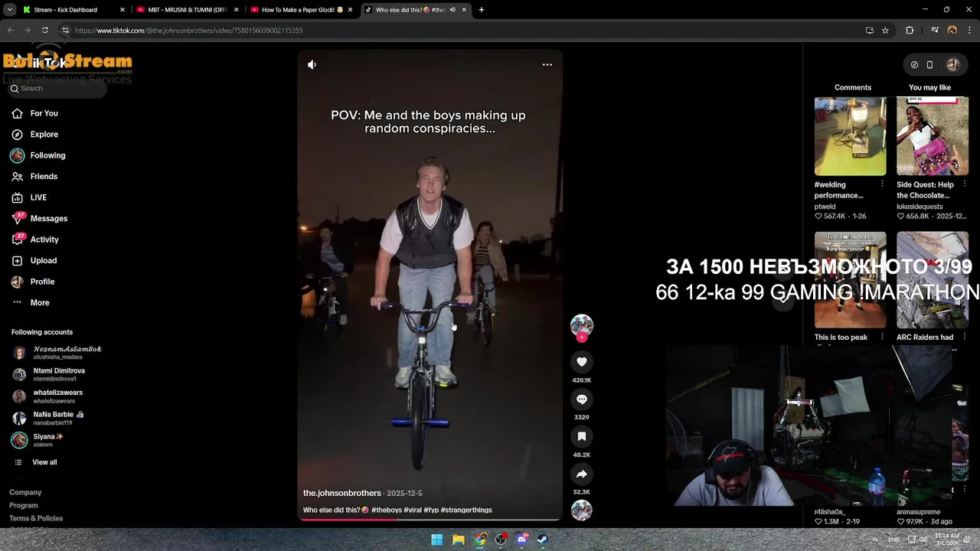Follow the creator via the red plus badge
This screenshot has height=551, width=980.
582,337
